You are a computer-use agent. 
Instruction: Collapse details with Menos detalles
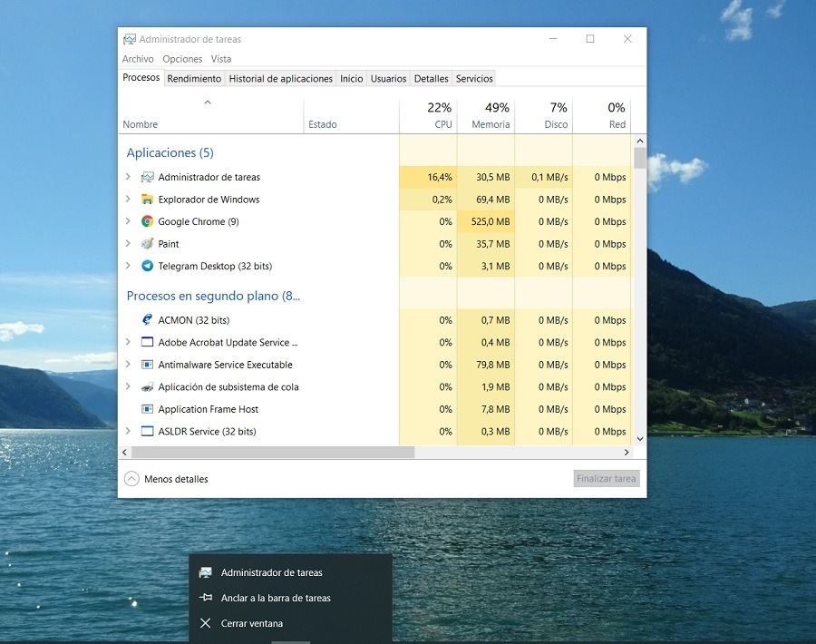coord(167,479)
